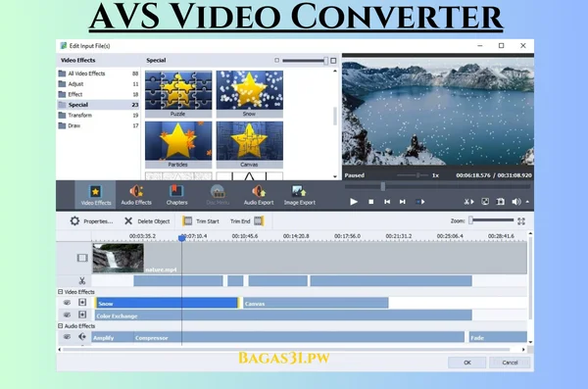
Task: Toggle visibility eye of Snow effect row
Action: click(x=67, y=303)
